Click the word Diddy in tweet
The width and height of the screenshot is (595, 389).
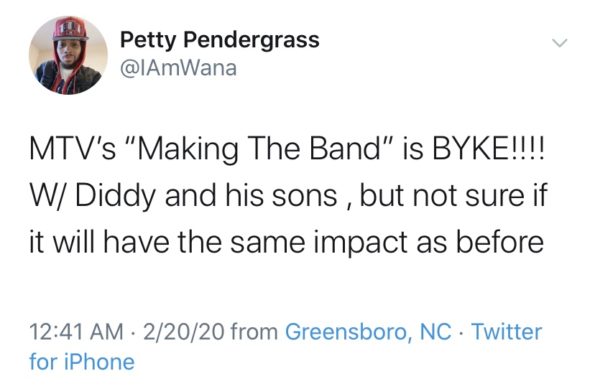(116, 196)
